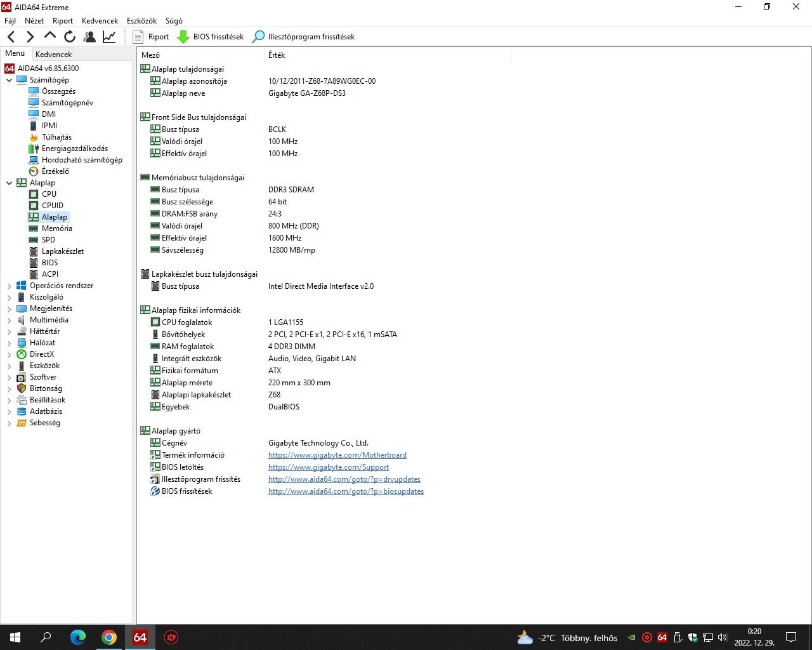The width and height of the screenshot is (812, 650).
Task: Click Illesztőprogram frissítések in the toolbar
Action: (303, 37)
